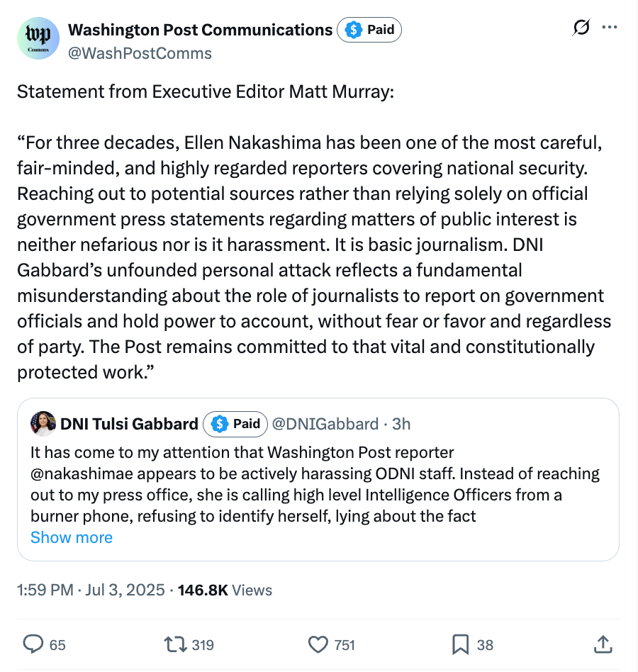Click the share upload icon
Viewport: 638px width, 672px height.
click(601, 644)
